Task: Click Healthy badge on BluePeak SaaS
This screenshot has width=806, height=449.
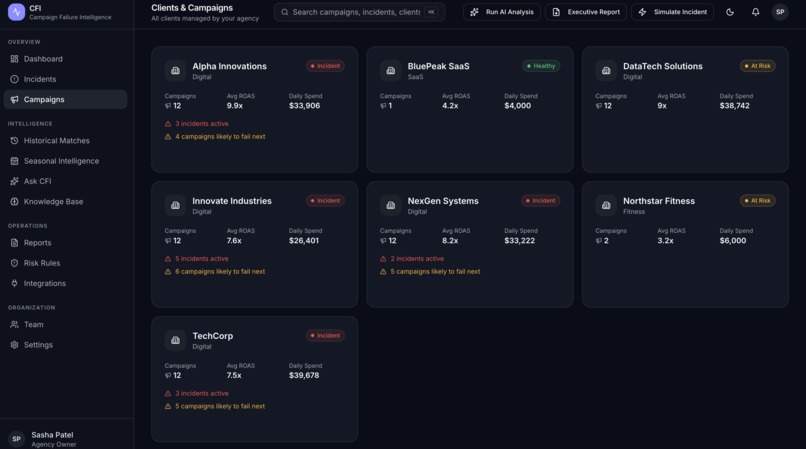Action: pos(541,66)
